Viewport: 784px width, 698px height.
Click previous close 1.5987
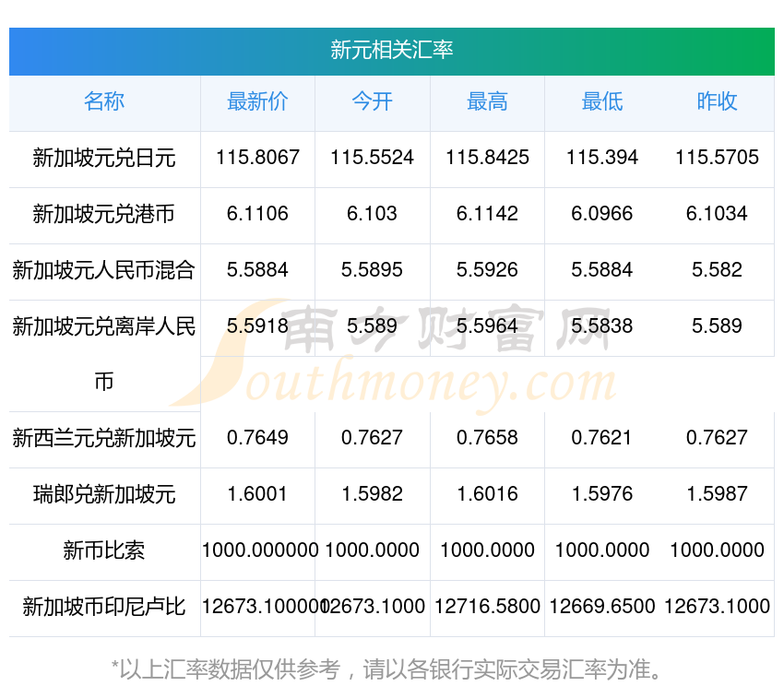click(x=717, y=494)
